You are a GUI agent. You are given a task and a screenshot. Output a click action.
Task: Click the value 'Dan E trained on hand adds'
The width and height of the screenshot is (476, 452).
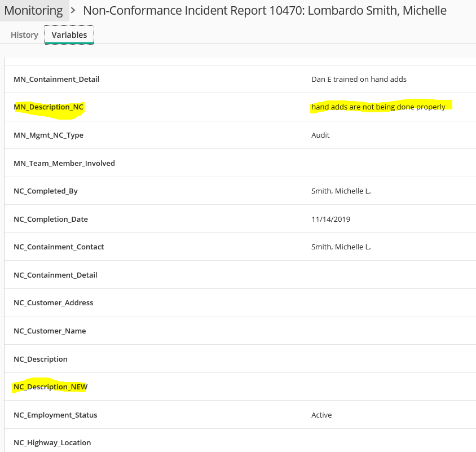pyautogui.click(x=359, y=80)
